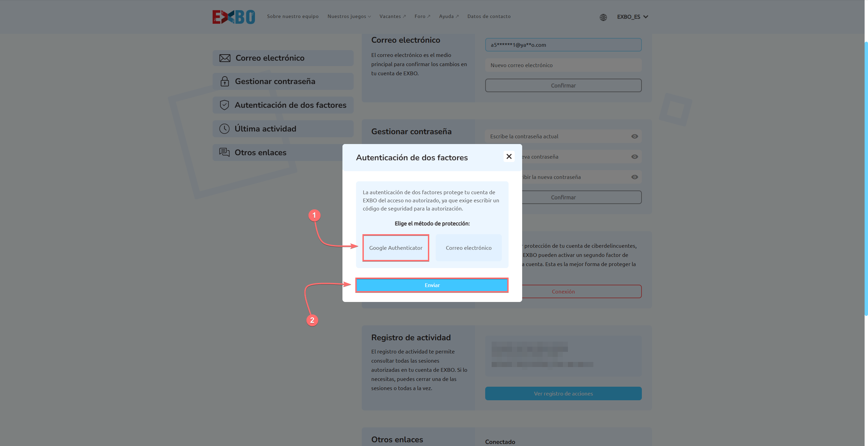Expand the Nuestros juegos dropdown
Image resolution: width=868 pixels, height=446 pixels.
(x=349, y=16)
